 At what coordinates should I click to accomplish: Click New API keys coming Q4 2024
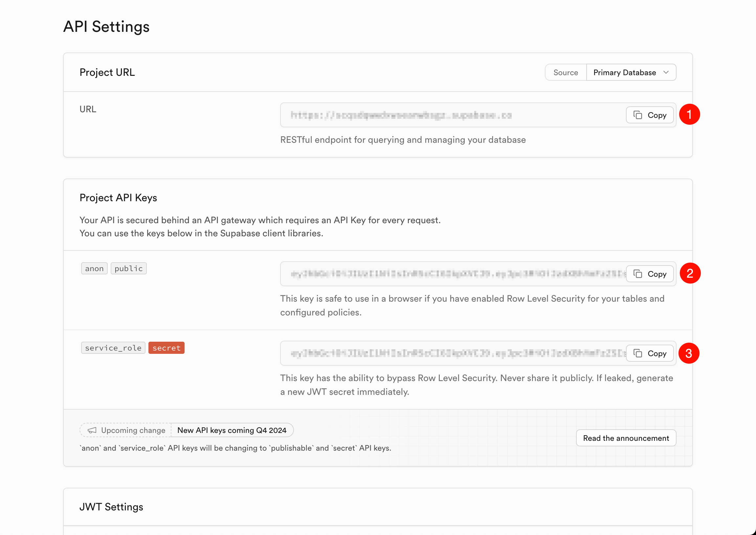click(x=232, y=430)
